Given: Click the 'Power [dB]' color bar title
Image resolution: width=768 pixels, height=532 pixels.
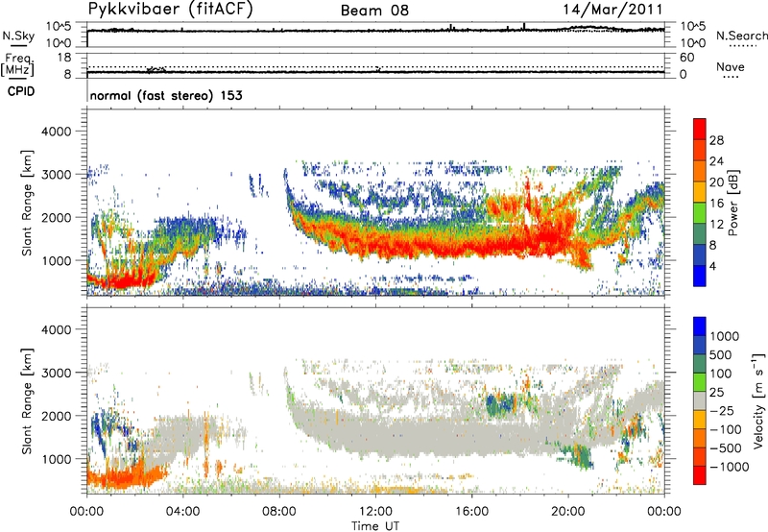Looking at the screenshot, I should point(732,203).
